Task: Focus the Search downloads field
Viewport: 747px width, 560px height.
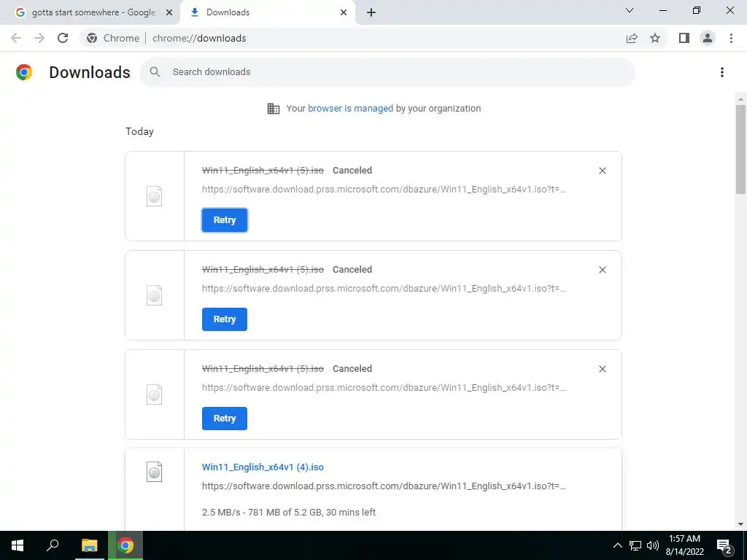Action: pyautogui.click(x=387, y=72)
